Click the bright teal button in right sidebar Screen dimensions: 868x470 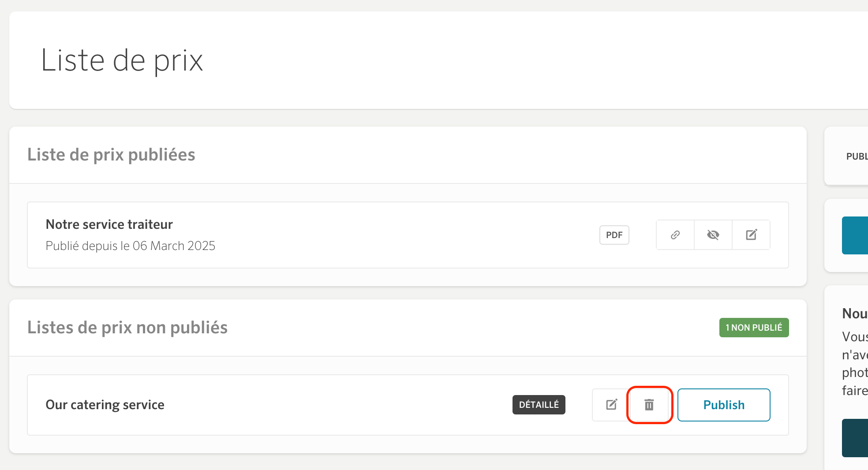[x=855, y=235]
